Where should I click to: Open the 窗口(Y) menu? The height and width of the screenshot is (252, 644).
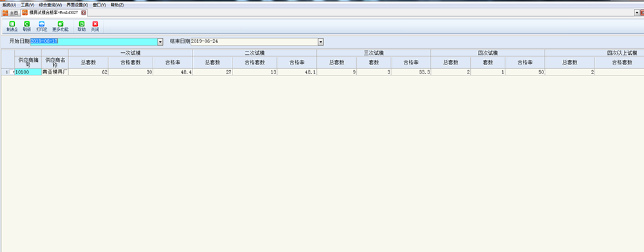99,5
